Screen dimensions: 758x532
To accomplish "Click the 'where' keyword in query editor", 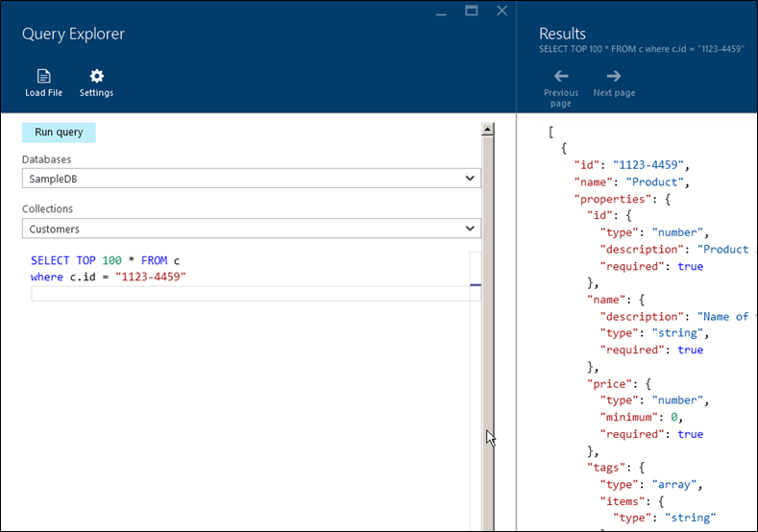I will click(47, 277).
